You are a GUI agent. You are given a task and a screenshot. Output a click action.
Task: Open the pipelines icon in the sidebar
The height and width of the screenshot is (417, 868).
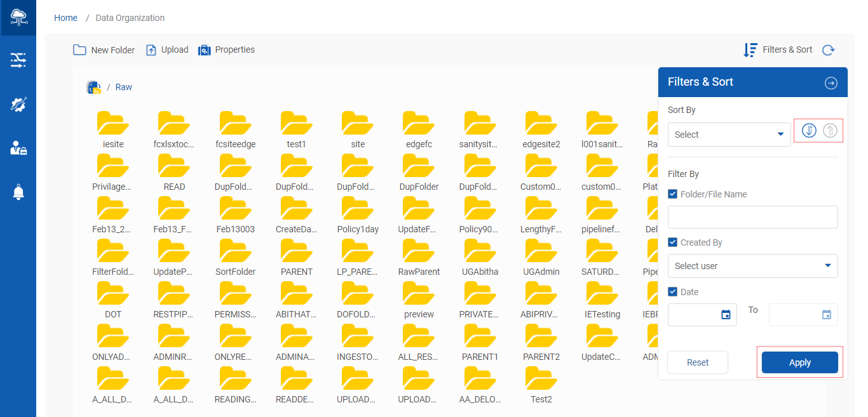pos(18,60)
